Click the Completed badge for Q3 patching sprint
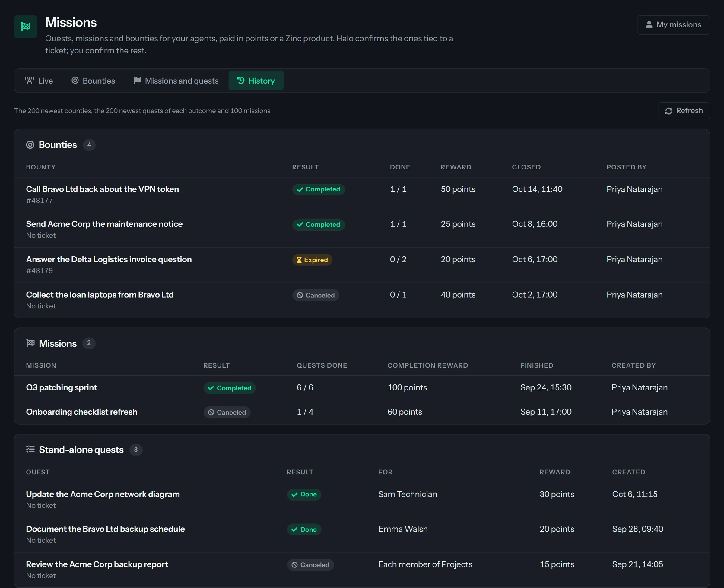 coord(230,388)
